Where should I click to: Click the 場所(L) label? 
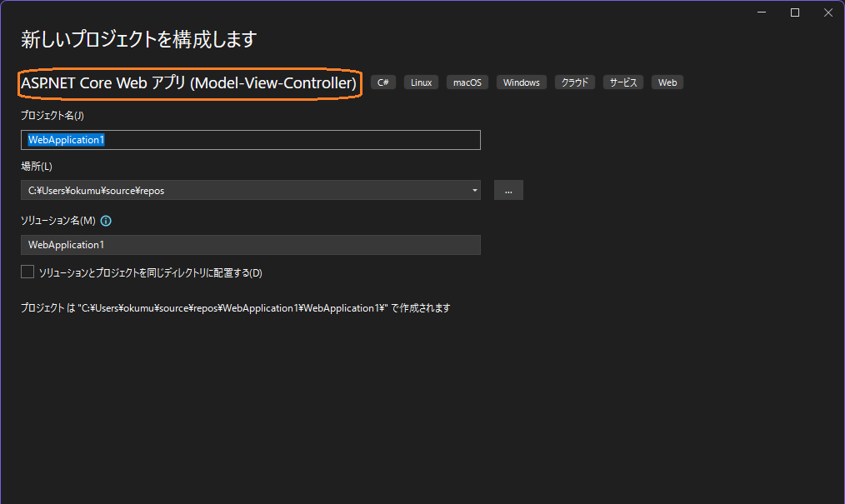coord(37,167)
